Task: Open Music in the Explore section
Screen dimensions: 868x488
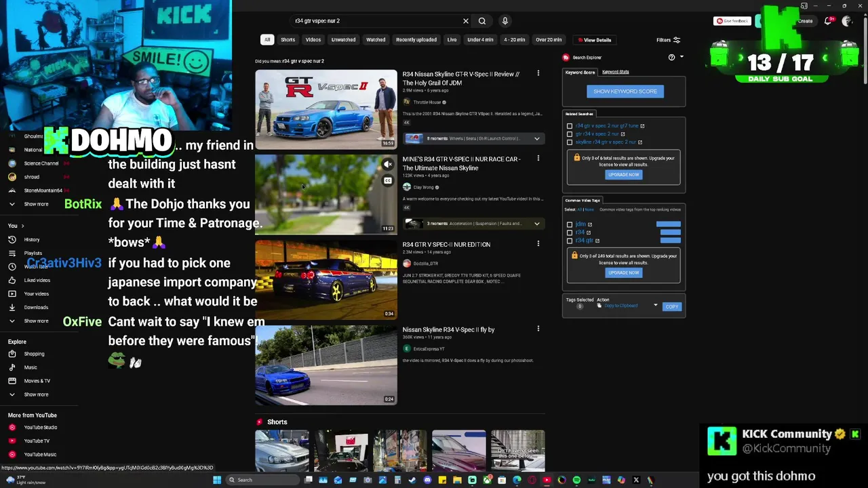Action: (x=31, y=367)
